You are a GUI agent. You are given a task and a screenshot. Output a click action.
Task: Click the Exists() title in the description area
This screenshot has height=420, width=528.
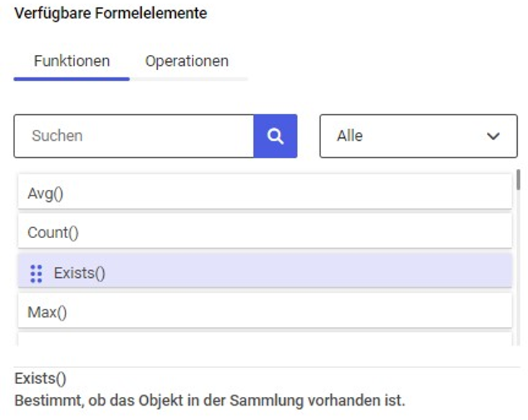(x=40, y=379)
